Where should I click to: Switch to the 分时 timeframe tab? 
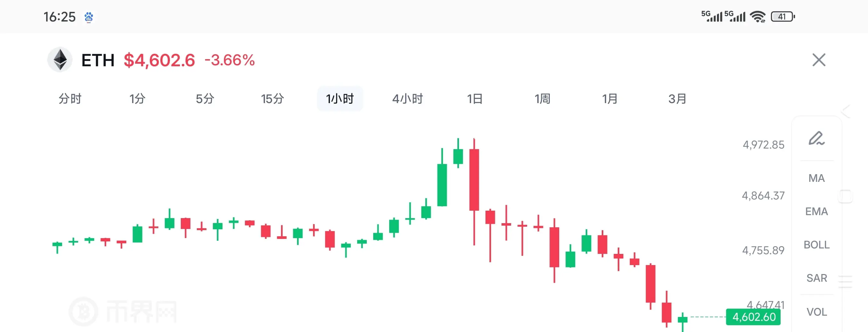(x=70, y=99)
